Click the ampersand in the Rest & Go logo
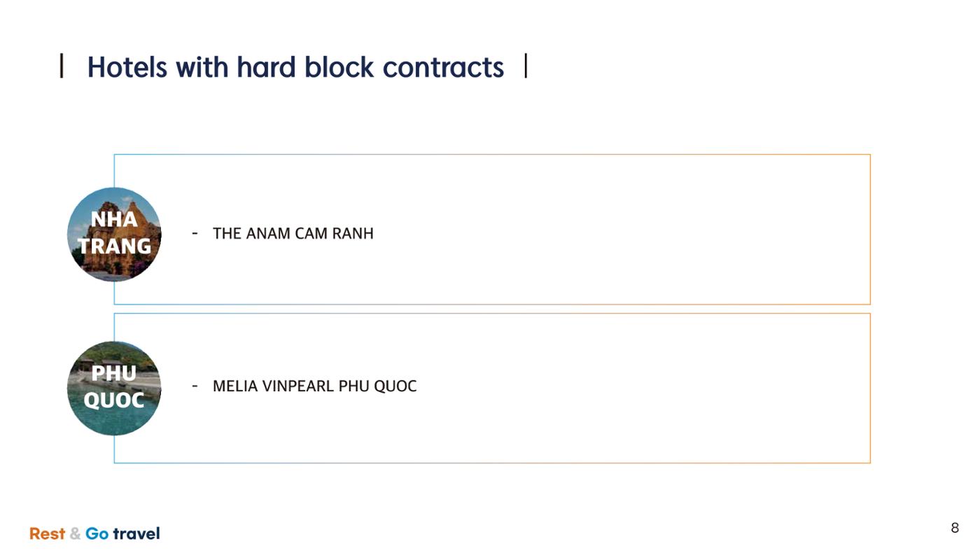980x560 pixels. pyautogui.click(x=76, y=534)
